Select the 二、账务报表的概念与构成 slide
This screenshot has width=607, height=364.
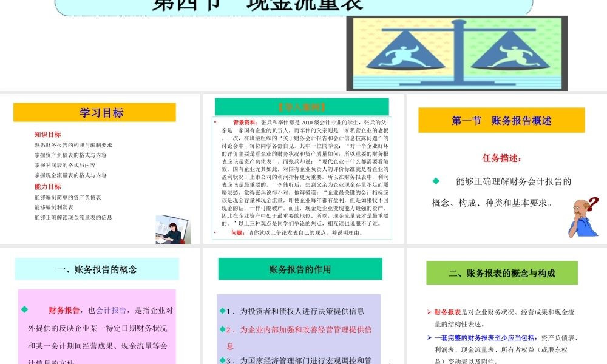pos(502,273)
